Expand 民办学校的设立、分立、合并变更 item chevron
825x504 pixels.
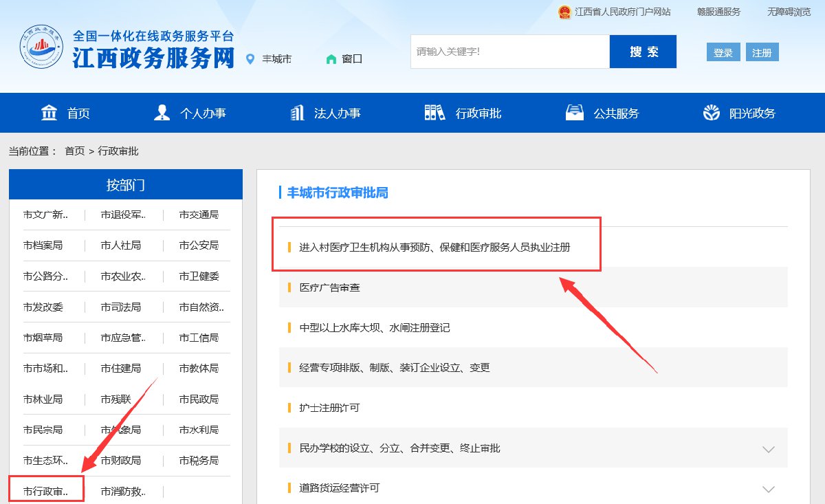coord(768,449)
